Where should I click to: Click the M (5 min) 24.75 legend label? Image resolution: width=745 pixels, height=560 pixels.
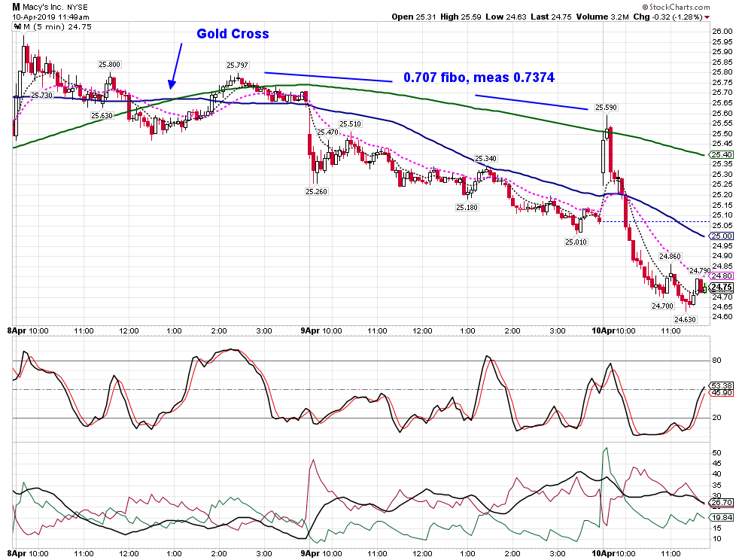57,27
